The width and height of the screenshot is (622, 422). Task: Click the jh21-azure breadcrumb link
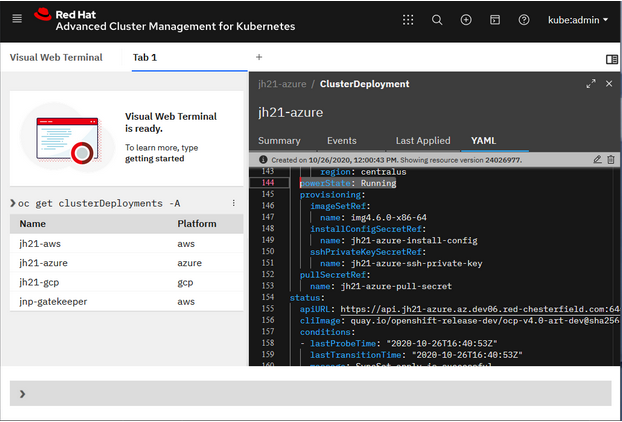coord(281,84)
